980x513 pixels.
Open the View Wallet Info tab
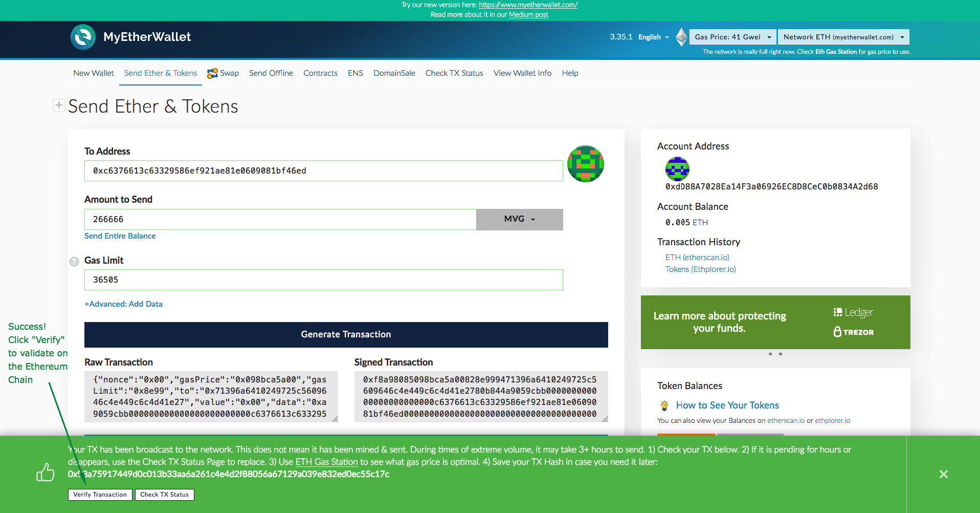point(523,73)
